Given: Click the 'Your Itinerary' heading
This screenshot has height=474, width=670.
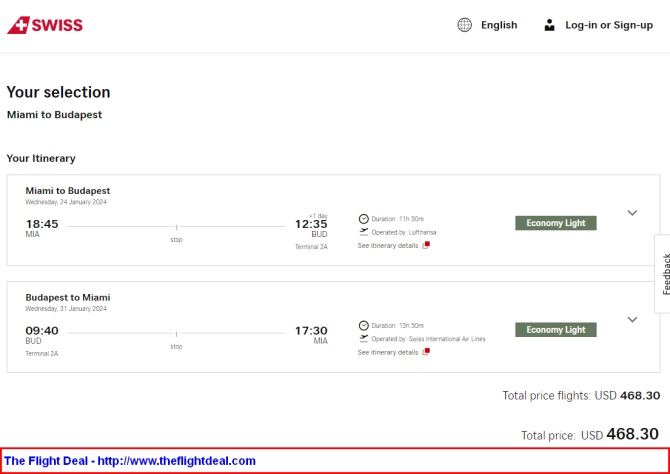Looking at the screenshot, I should coord(41,159).
